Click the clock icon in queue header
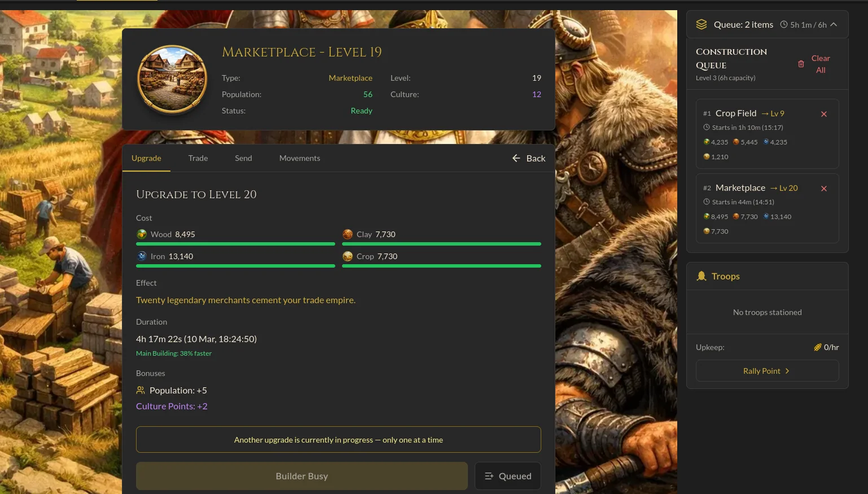The image size is (868, 494). click(x=784, y=24)
